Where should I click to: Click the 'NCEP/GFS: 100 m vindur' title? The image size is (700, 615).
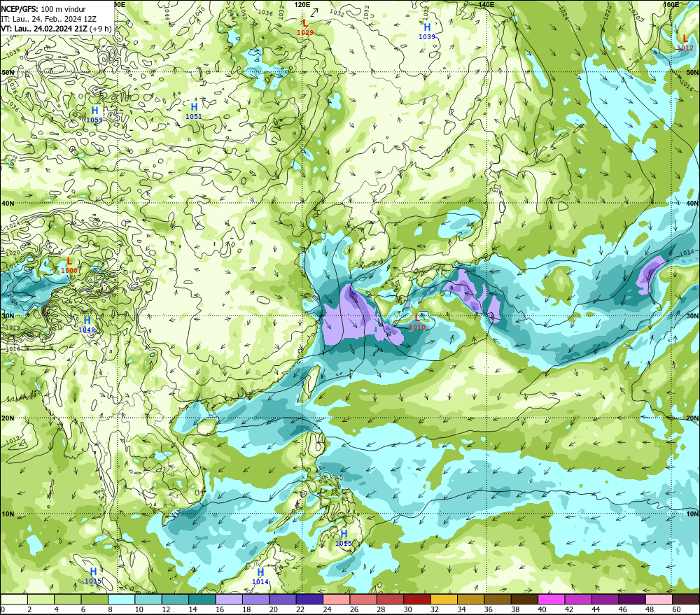click(43, 9)
